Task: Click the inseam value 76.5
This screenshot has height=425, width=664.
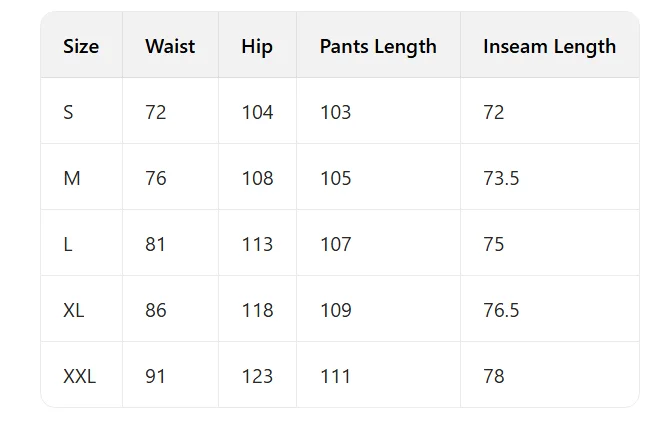Action: coord(501,310)
